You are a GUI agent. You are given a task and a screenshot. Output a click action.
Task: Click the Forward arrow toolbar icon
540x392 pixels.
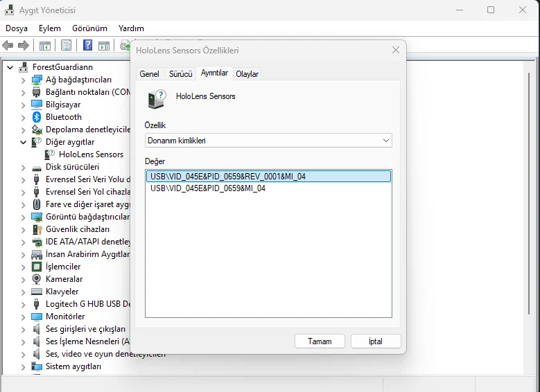(x=23, y=45)
